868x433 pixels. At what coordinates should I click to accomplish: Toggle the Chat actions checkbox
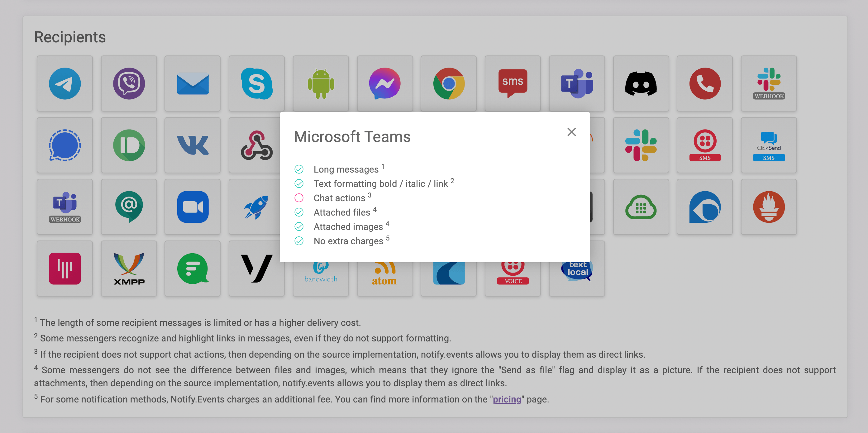coord(299,198)
